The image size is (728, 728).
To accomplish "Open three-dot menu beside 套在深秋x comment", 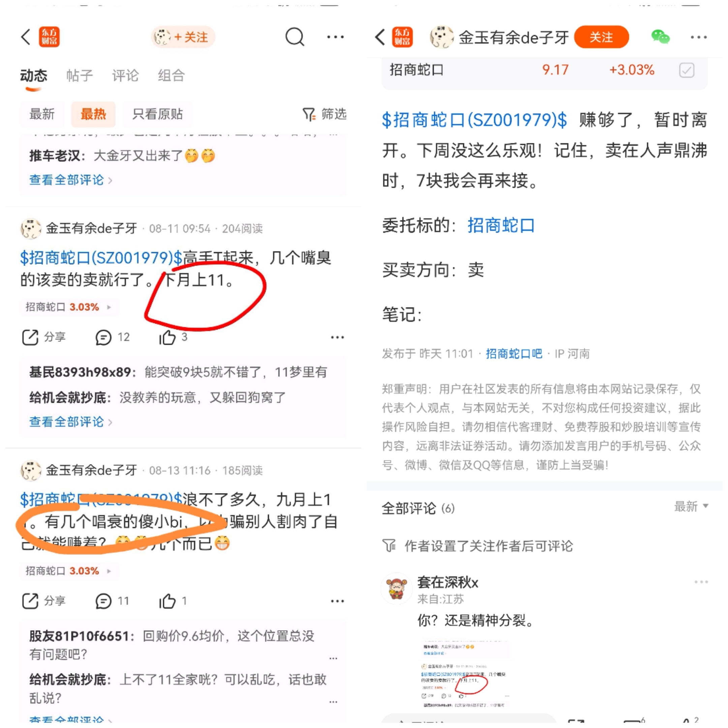I will (x=701, y=582).
